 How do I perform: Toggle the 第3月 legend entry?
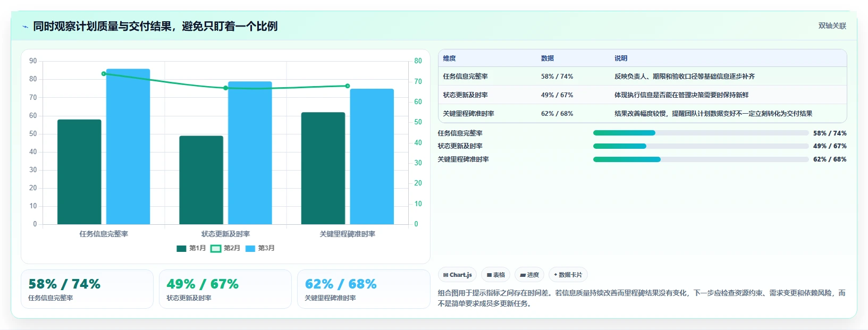pos(260,248)
